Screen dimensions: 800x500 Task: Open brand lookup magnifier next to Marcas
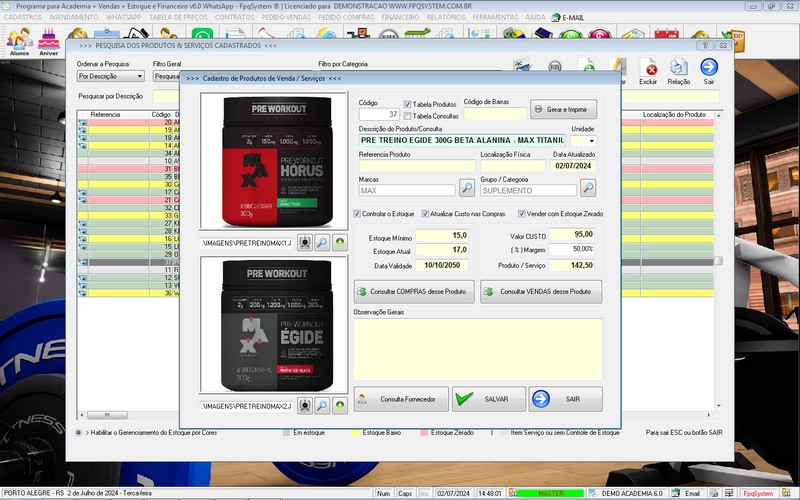click(x=467, y=188)
